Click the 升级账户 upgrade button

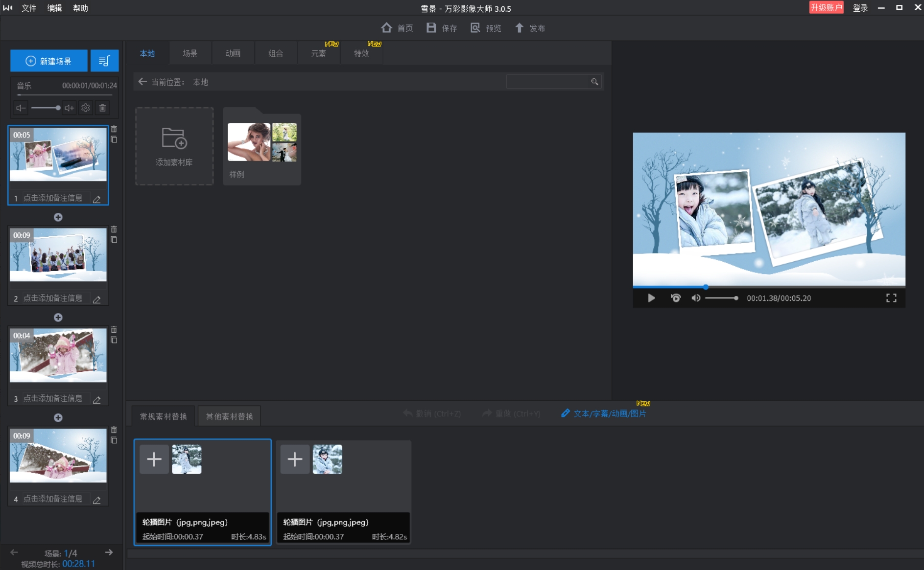[x=826, y=7]
